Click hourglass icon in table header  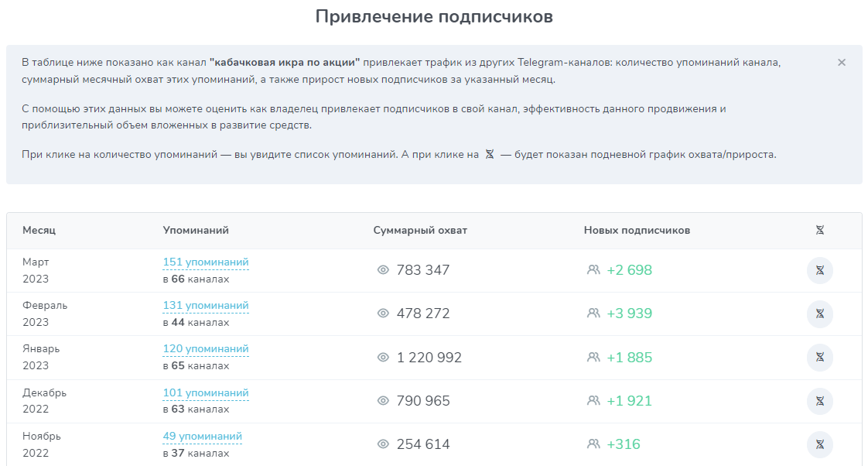[819, 230]
